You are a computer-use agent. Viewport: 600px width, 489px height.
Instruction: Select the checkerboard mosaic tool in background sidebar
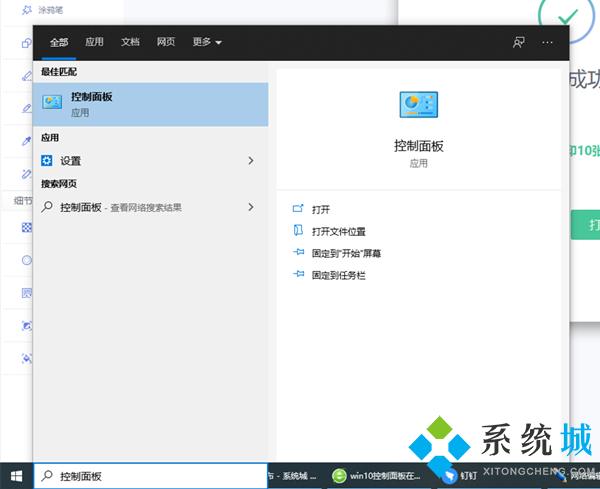[x=27, y=228]
